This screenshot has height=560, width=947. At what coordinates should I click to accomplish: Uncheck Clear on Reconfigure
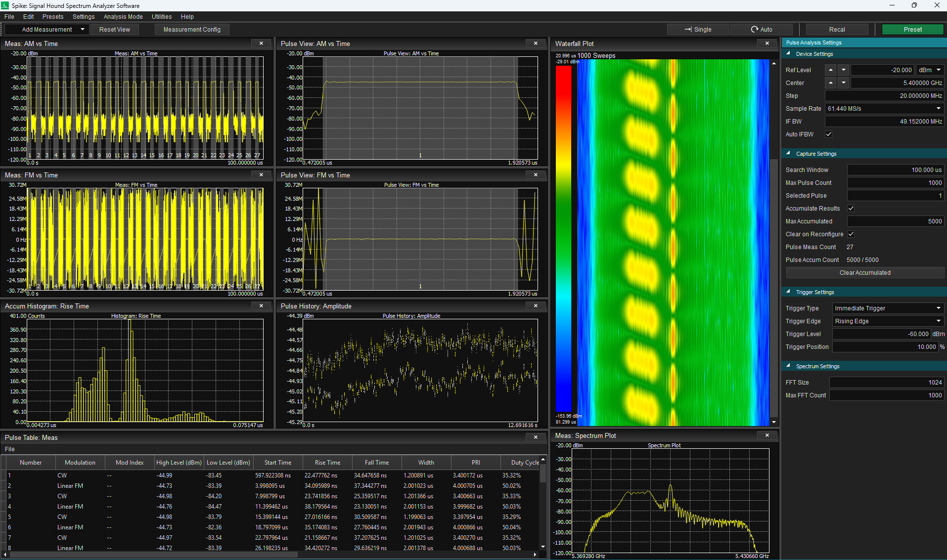coord(851,234)
